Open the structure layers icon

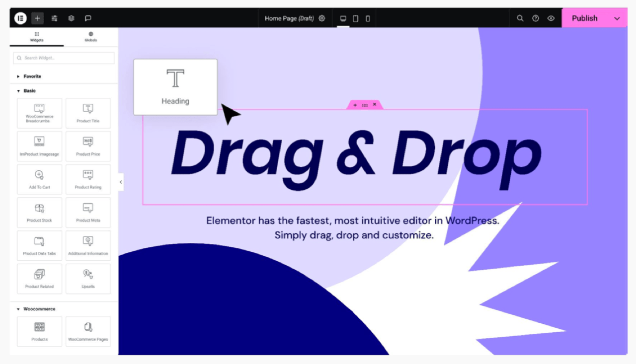(x=72, y=18)
